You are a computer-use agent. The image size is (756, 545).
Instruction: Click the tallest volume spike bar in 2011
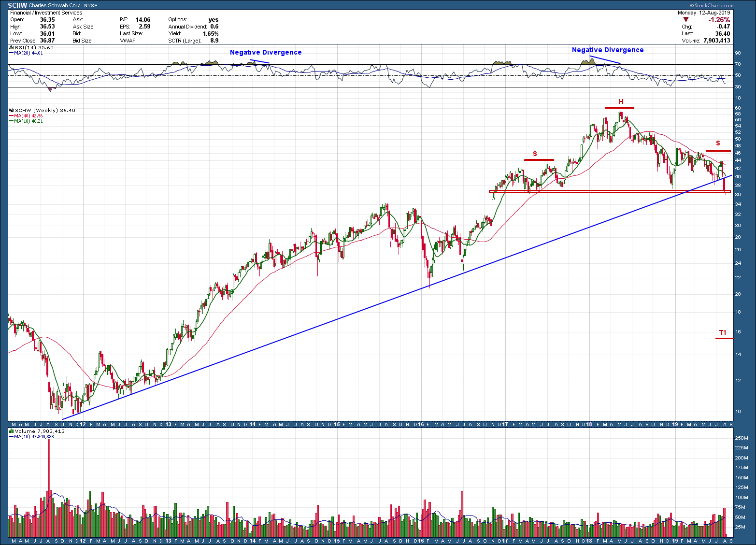(x=49, y=487)
